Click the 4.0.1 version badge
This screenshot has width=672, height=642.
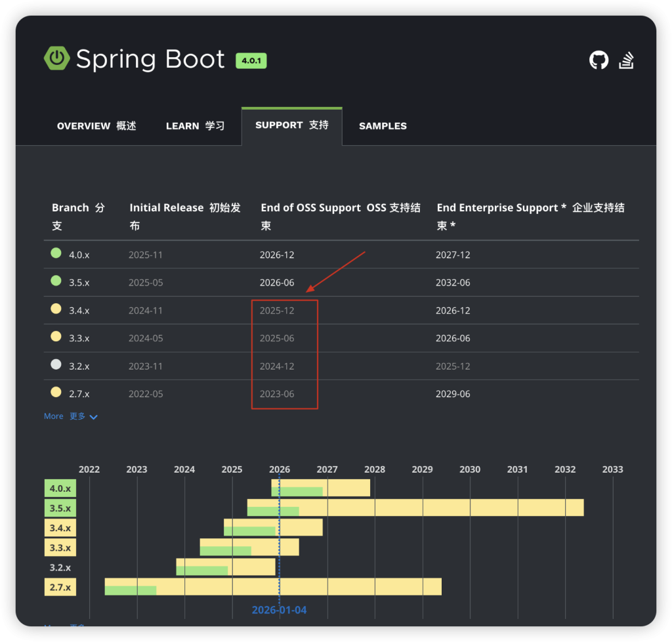(251, 60)
